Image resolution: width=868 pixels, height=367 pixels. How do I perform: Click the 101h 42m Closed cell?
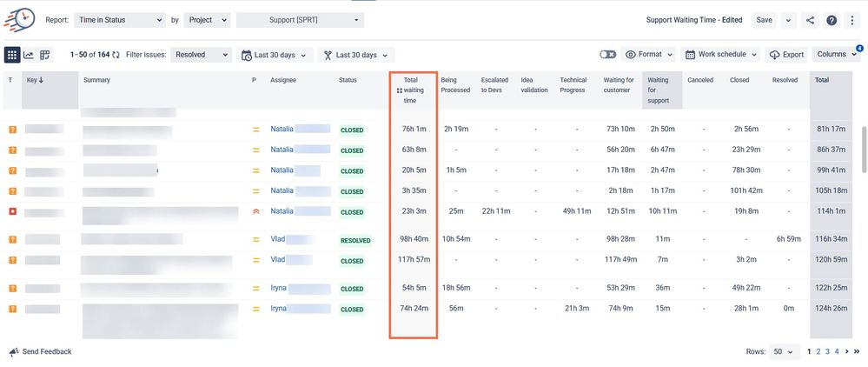click(x=745, y=190)
